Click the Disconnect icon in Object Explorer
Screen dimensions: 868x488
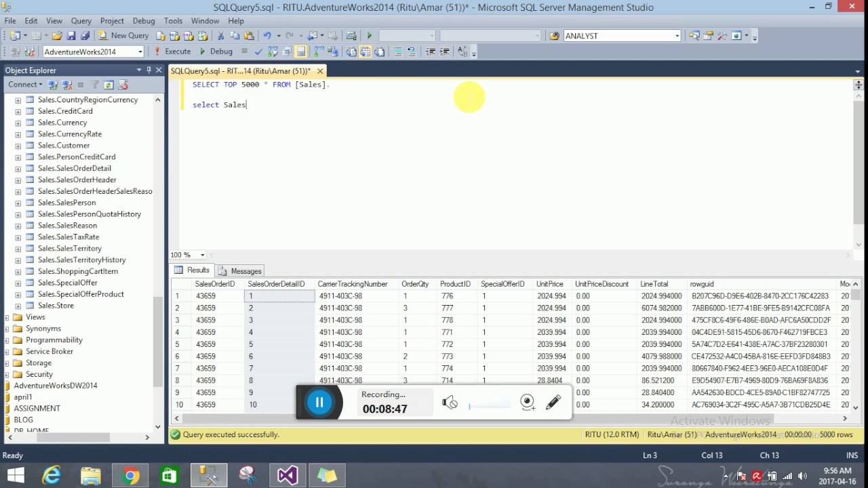coord(67,85)
